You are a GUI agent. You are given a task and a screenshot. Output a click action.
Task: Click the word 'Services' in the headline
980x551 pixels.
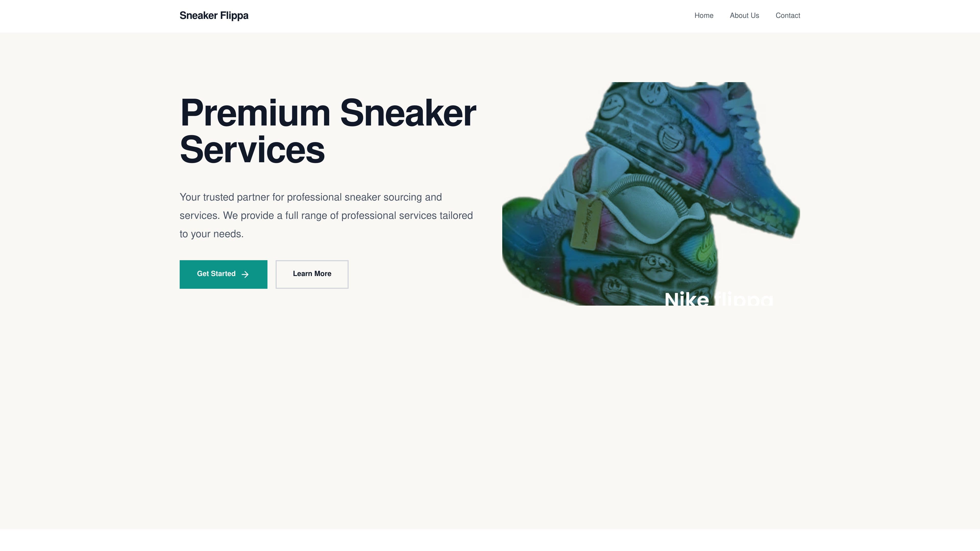(252, 150)
